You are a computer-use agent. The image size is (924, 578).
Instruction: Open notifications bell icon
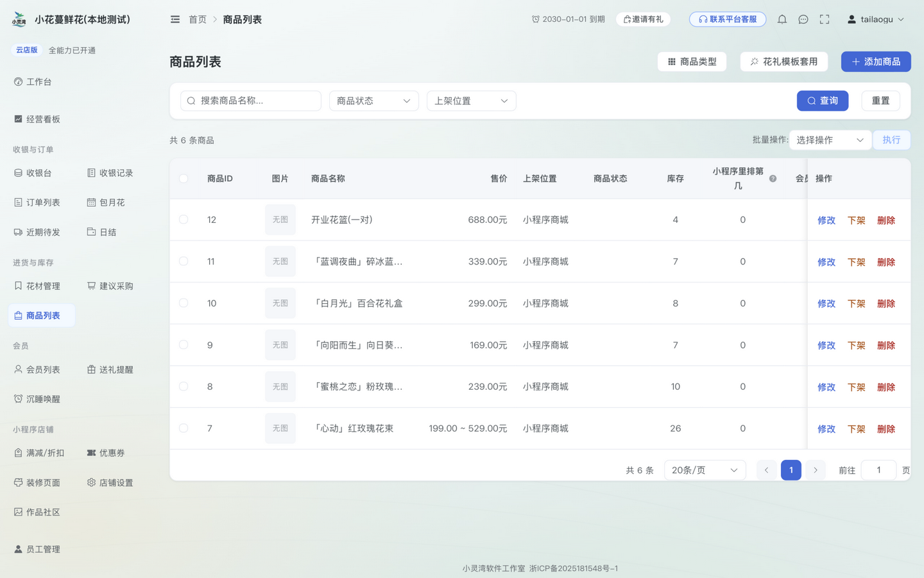(x=782, y=19)
